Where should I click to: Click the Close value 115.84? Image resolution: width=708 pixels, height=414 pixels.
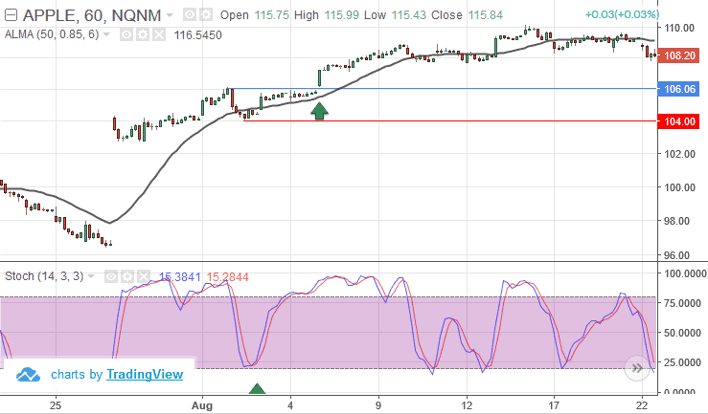tap(485, 15)
